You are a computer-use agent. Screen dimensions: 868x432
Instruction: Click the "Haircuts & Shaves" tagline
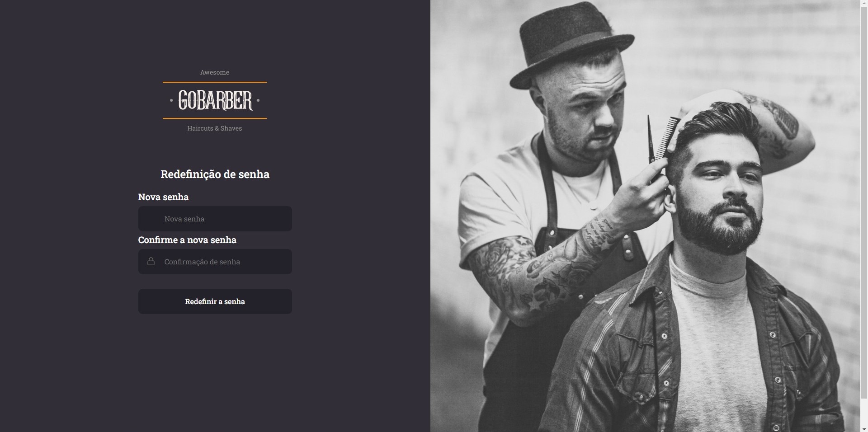click(x=215, y=128)
